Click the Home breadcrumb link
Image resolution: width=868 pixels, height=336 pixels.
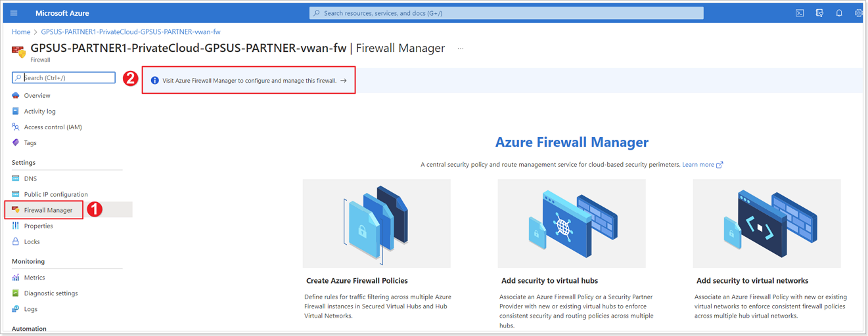pyautogui.click(x=21, y=31)
